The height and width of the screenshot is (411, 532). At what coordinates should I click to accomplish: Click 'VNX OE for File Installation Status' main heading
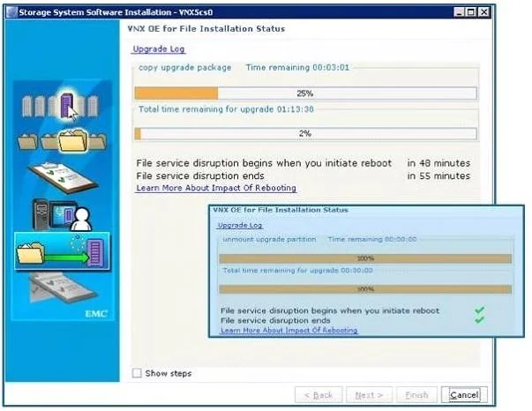206,29
